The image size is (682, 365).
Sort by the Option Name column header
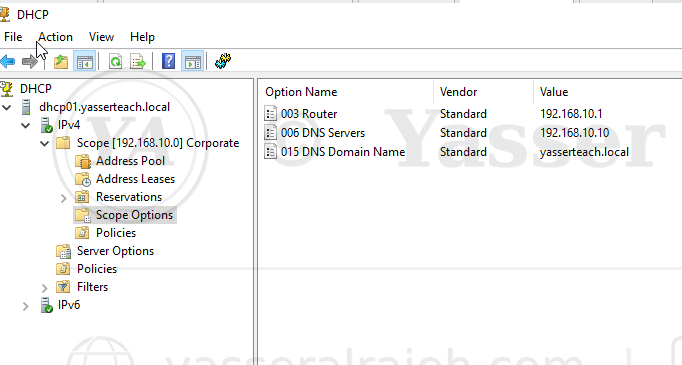[301, 92]
